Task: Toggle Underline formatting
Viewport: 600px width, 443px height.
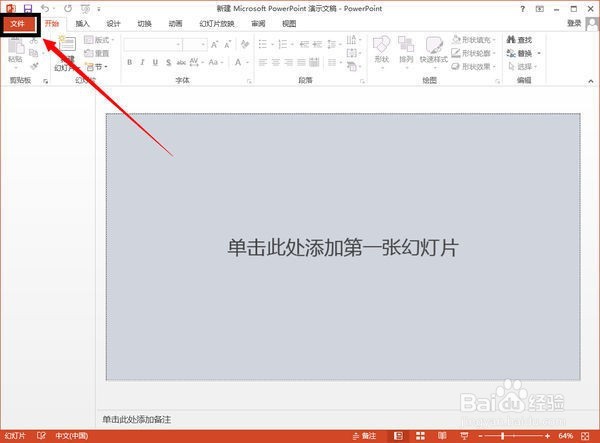Action: pos(155,62)
